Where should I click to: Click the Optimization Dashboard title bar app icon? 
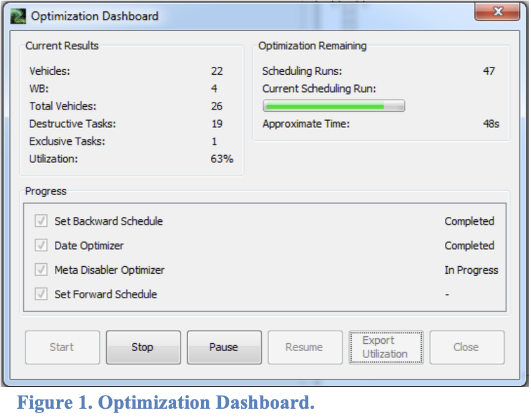[x=19, y=16]
